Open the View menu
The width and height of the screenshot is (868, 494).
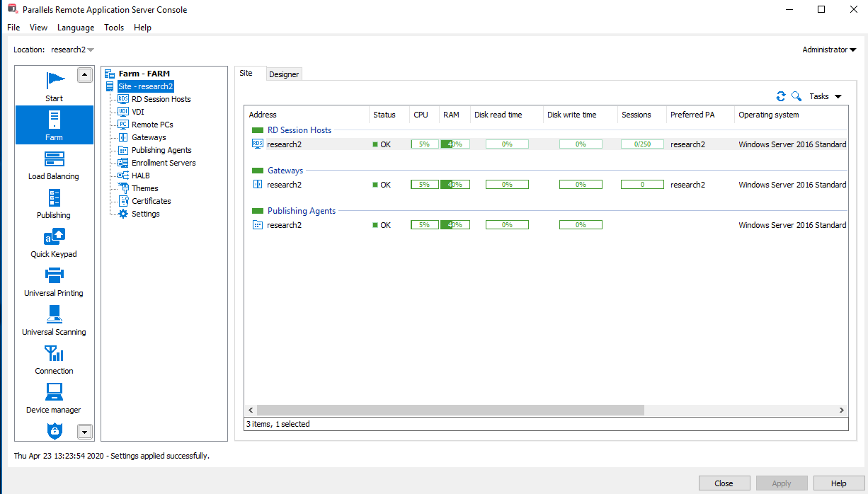(x=38, y=28)
